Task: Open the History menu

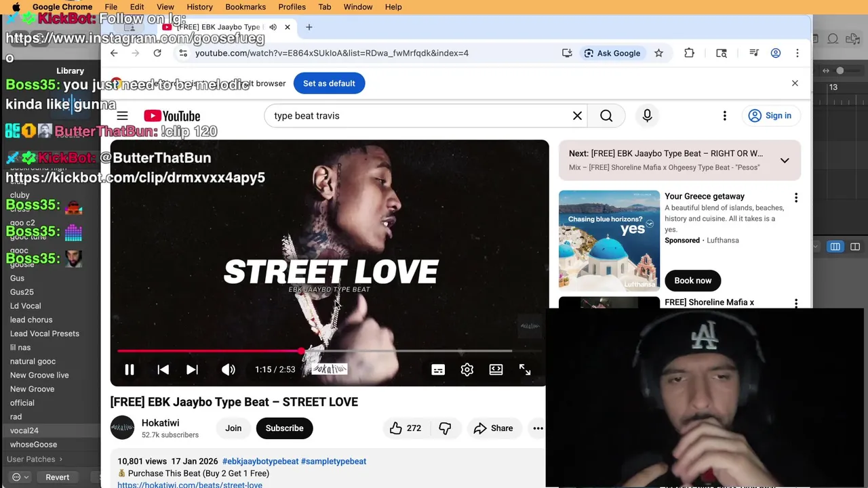Action: (199, 7)
